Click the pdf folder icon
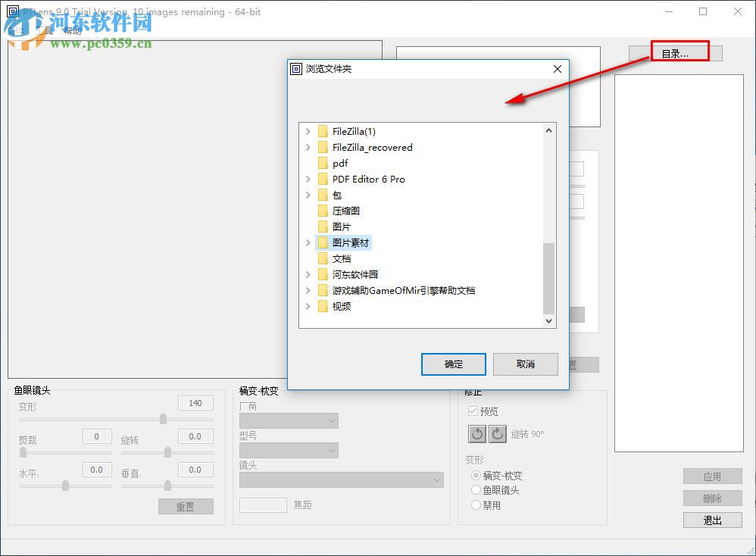Viewport: 756px width, 556px height. [323, 163]
